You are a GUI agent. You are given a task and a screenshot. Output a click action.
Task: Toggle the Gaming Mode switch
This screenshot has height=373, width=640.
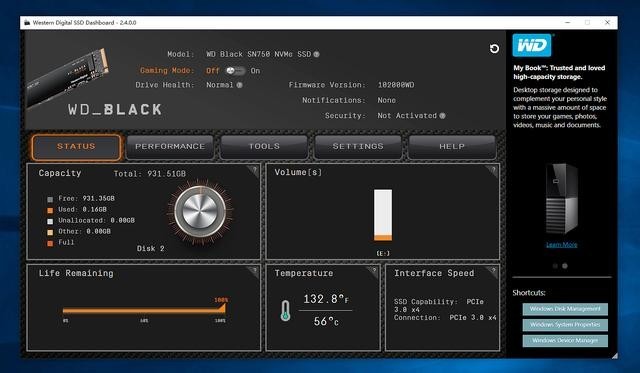click(236, 71)
